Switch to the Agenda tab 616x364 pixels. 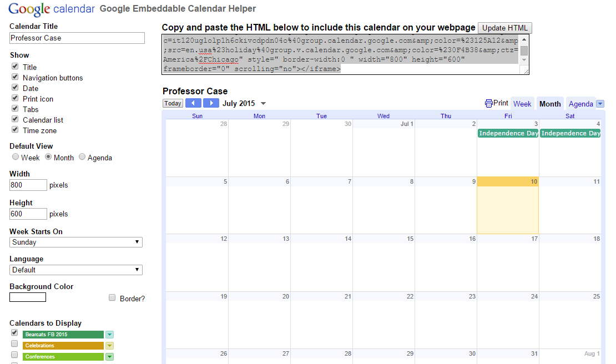[x=580, y=104]
